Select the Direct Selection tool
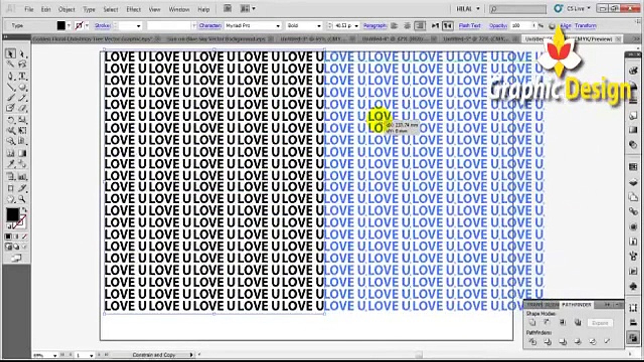Image resolution: width=644 pixels, height=362 pixels. 22,54
